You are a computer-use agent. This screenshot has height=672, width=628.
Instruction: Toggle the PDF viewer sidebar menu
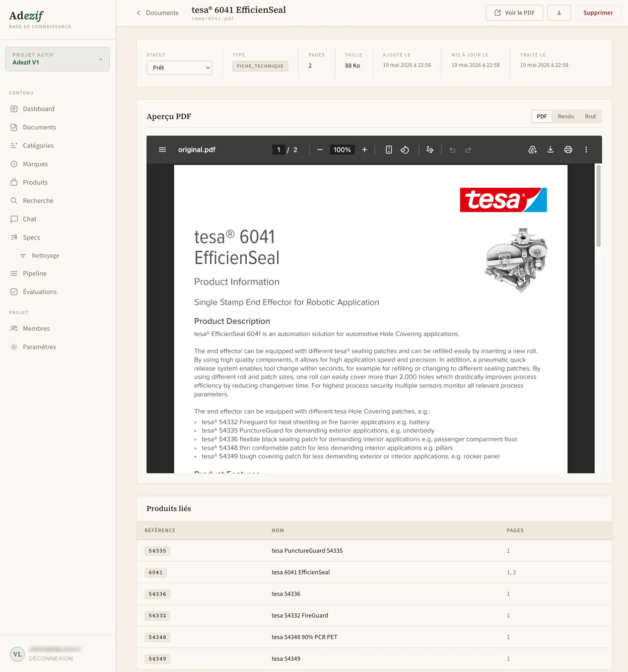pos(162,149)
